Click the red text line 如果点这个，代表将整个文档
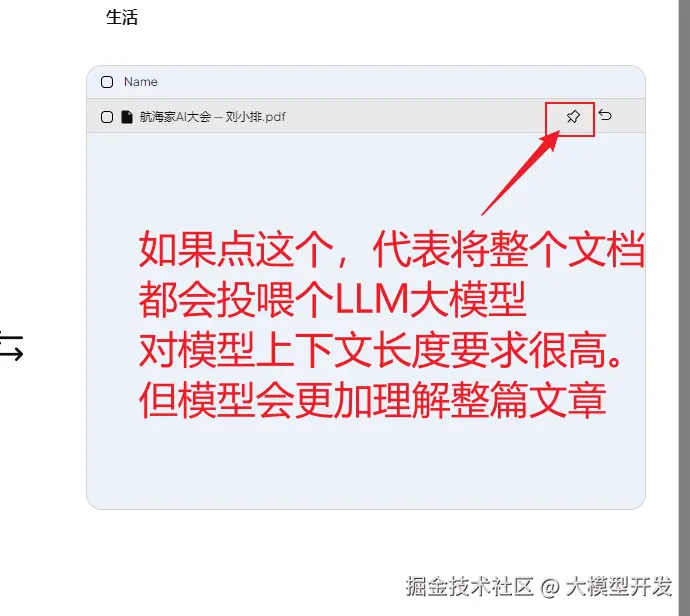This screenshot has height=616, width=690. 392,249
